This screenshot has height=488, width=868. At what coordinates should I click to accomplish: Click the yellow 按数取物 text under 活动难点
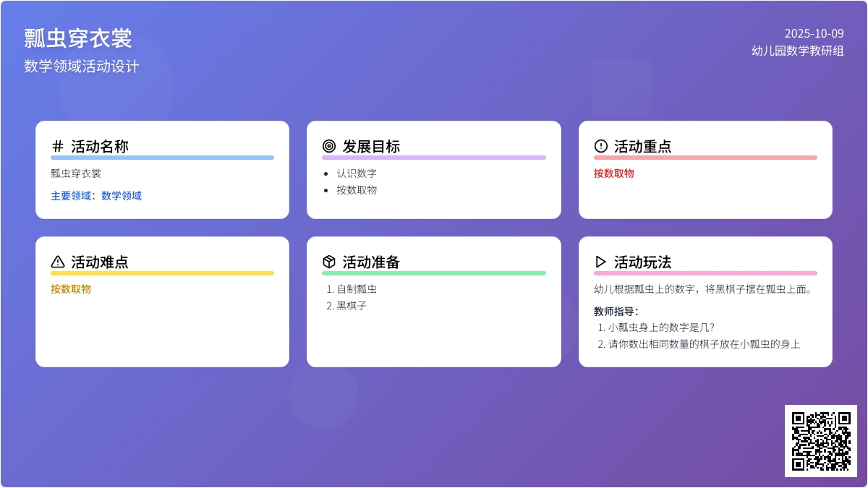pos(71,289)
